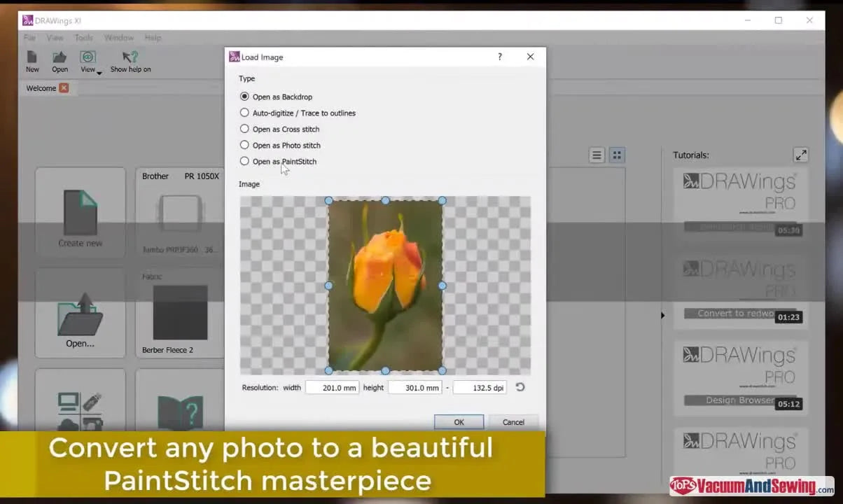
Task: Expand the Tutorials panel with the diagonal arrows
Action: [x=801, y=155]
